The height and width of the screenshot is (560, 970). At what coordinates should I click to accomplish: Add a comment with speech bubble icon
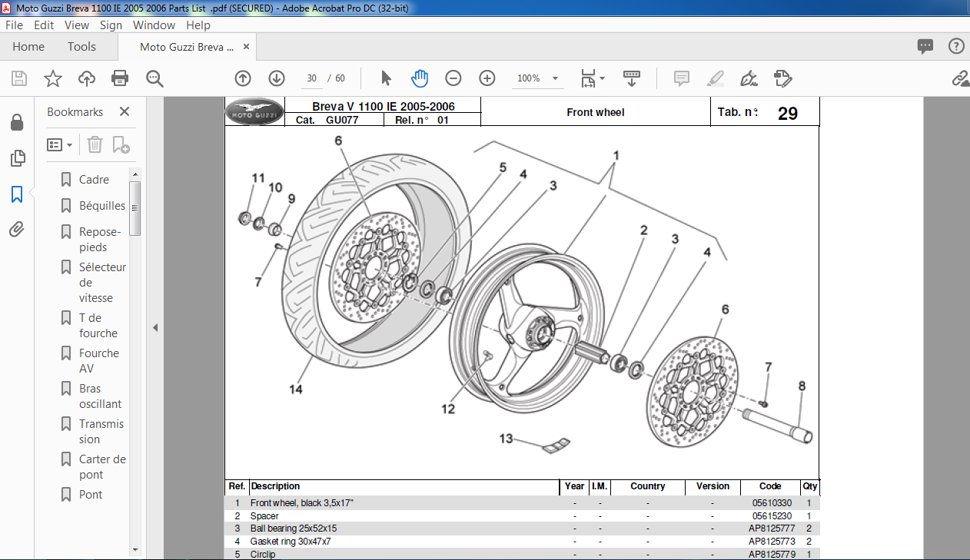point(681,78)
